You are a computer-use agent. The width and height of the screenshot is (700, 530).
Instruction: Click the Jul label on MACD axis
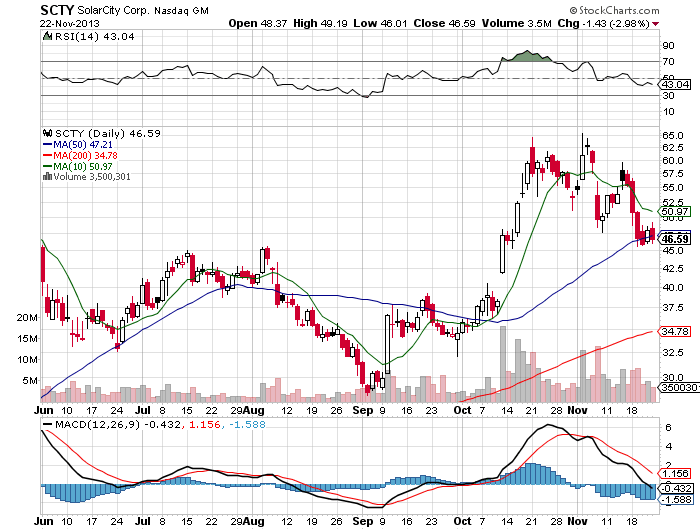[x=143, y=521]
